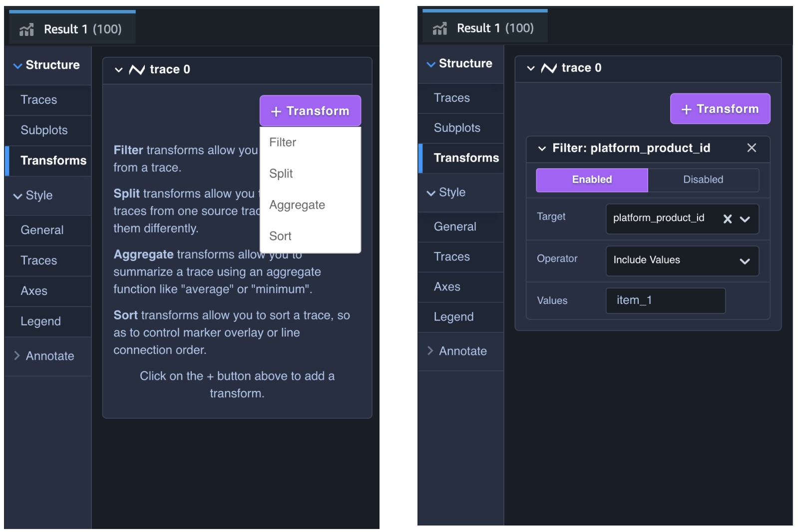798x532 pixels.
Task: Open the Target dropdown arrow
Action: coord(745,219)
